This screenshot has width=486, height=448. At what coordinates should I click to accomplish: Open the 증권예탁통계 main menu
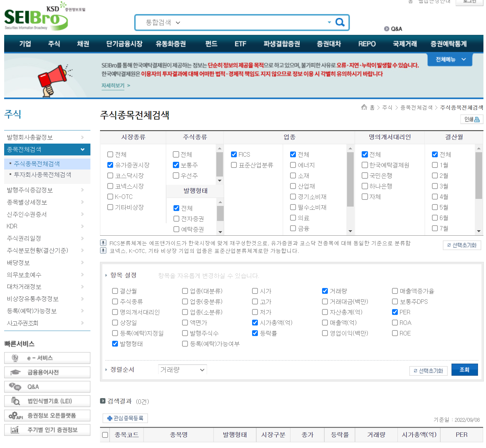click(449, 44)
